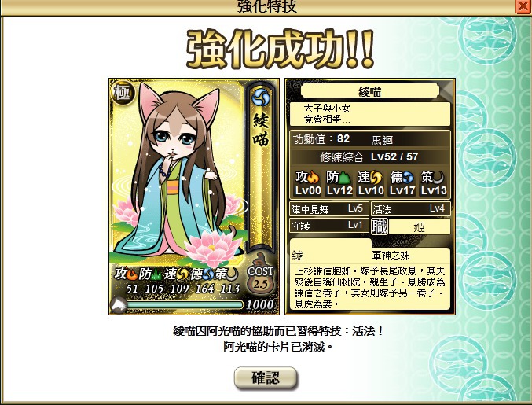Click the 防 mountain icon showing Lv12
This screenshot has height=405, width=532.
(345, 178)
